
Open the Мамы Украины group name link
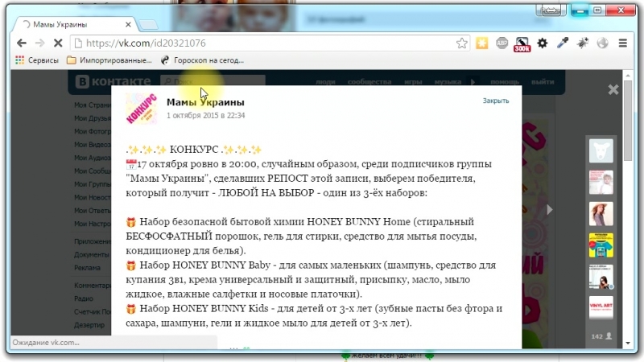coord(205,102)
